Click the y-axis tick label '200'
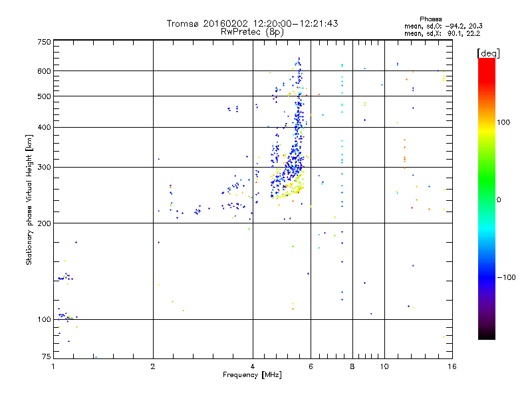This screenshot has width=532, height=399. pyautogui.click(x=44, y=223)
